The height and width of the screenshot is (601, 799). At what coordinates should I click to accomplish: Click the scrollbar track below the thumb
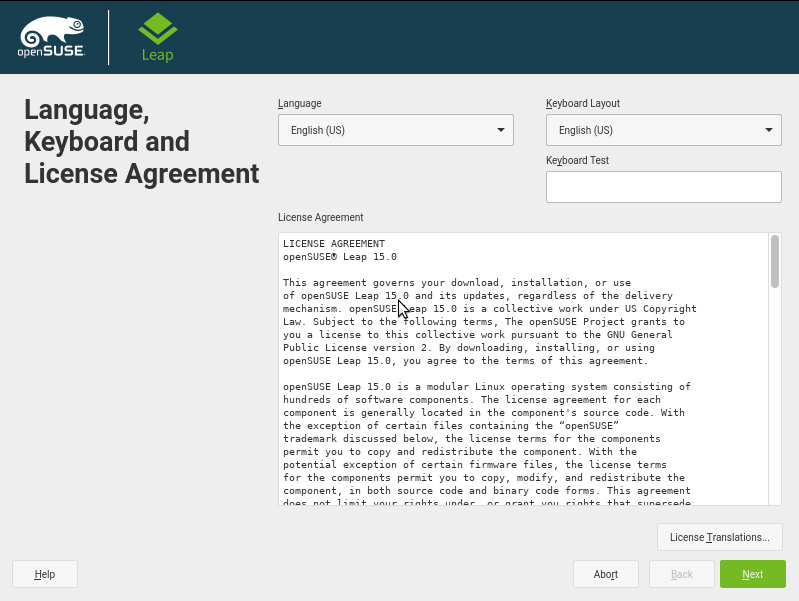click(x=775, y=398)
